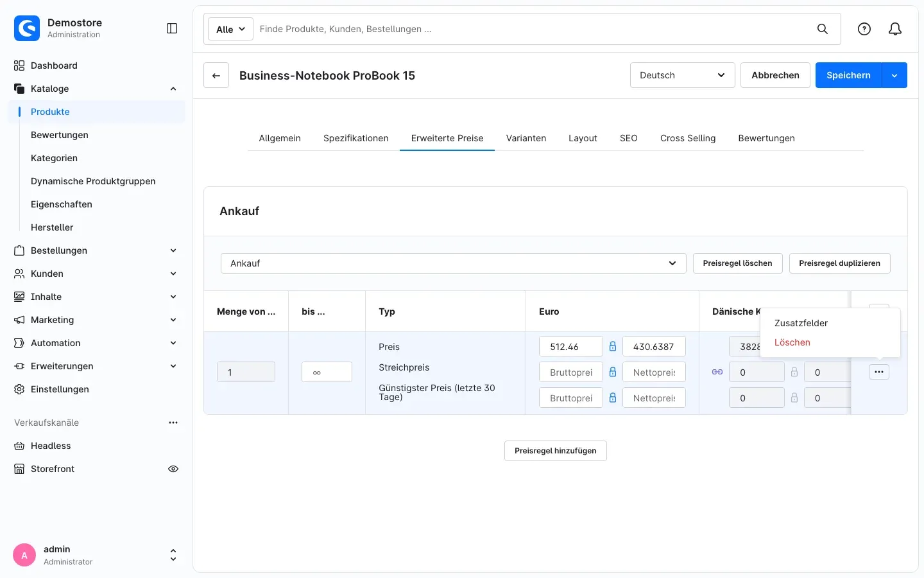Click the Abbrechen button
This screenshot has height=578, width=924.
pos(775,75)
